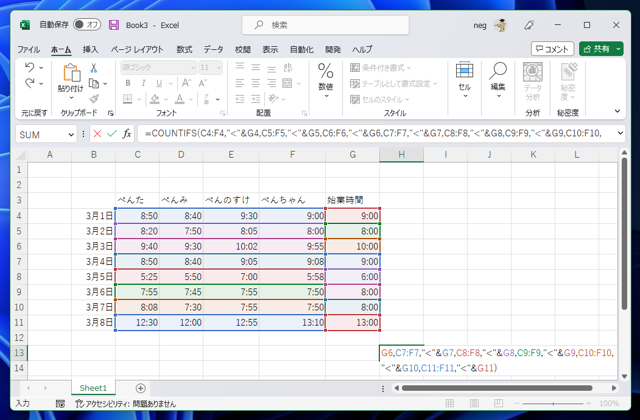Click the vertical scrollbar thumb

(x=624, y=233)
